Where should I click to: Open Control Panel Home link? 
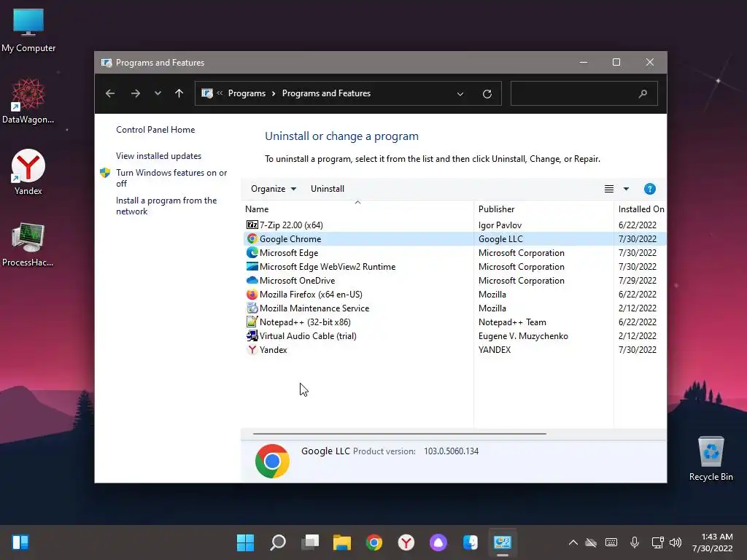(155, 130)
